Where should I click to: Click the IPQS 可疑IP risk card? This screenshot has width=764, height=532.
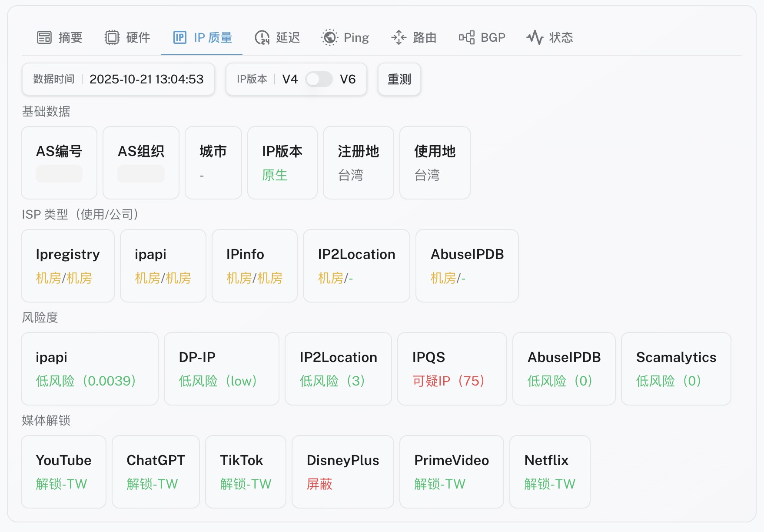pyautogui.click(x=452, y=369)
